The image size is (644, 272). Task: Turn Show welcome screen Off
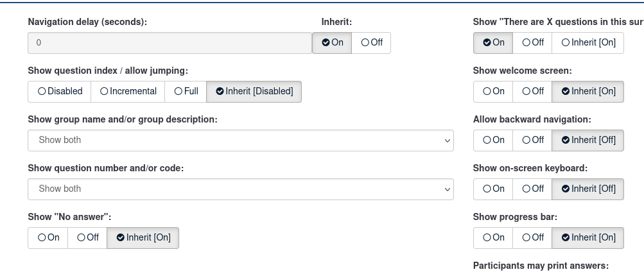532,92
